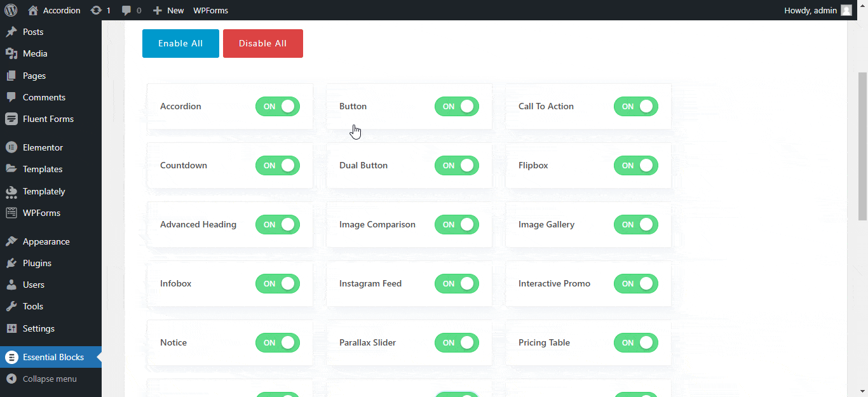868x397 pixels.
Task: Open the Media menu
Action: [51, 53]
